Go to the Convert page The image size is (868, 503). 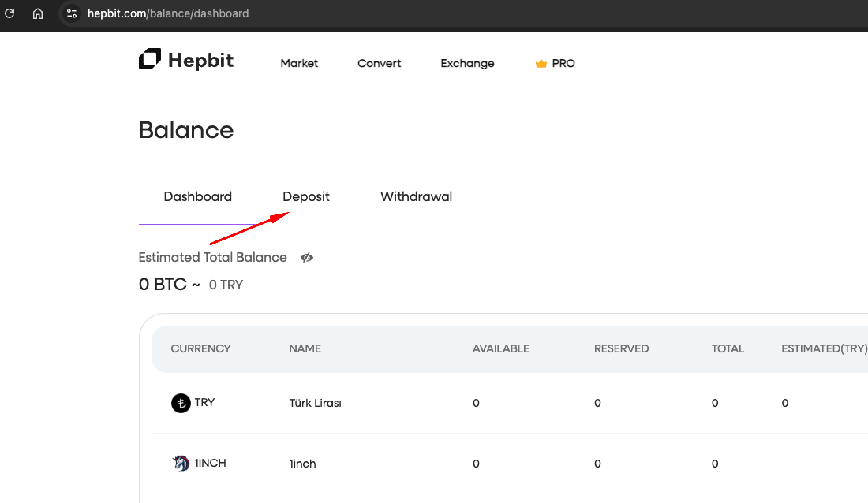tap(379, 63)
